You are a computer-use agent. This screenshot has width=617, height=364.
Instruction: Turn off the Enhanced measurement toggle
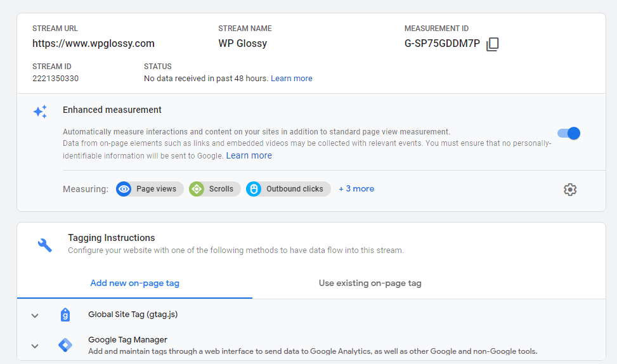[569, 133]
